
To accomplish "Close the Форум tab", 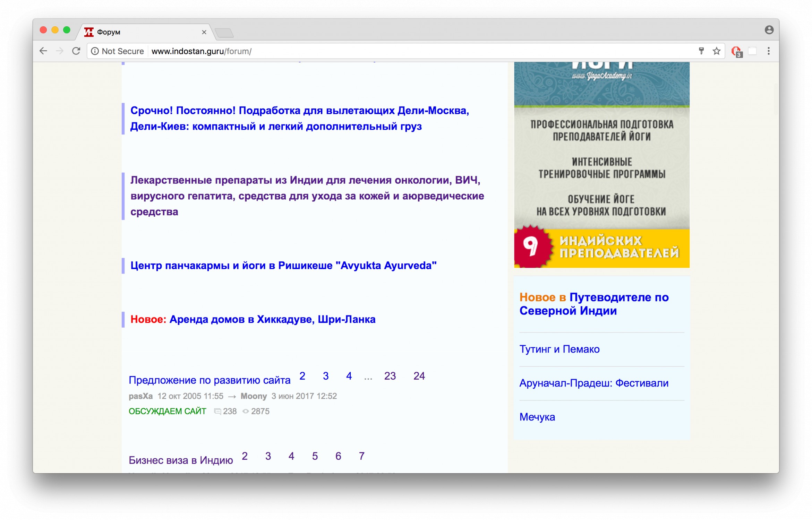I will pyautogui.click(x=204, y=32).
